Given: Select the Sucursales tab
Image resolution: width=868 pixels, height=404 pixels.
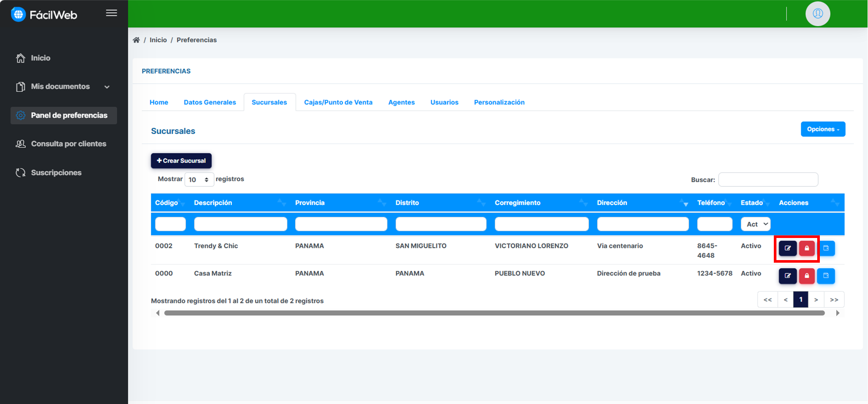Looking at the screenshot, I should [x=270, y=102].
